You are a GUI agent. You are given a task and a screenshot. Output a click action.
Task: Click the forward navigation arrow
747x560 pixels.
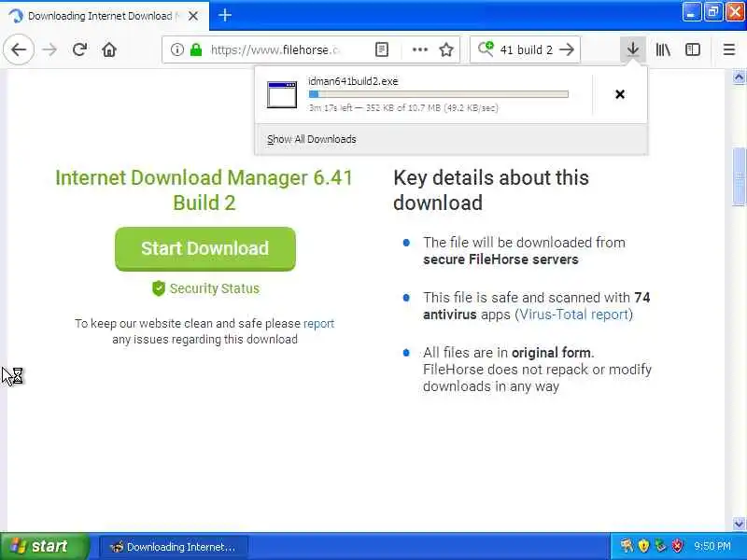(49, 49)
